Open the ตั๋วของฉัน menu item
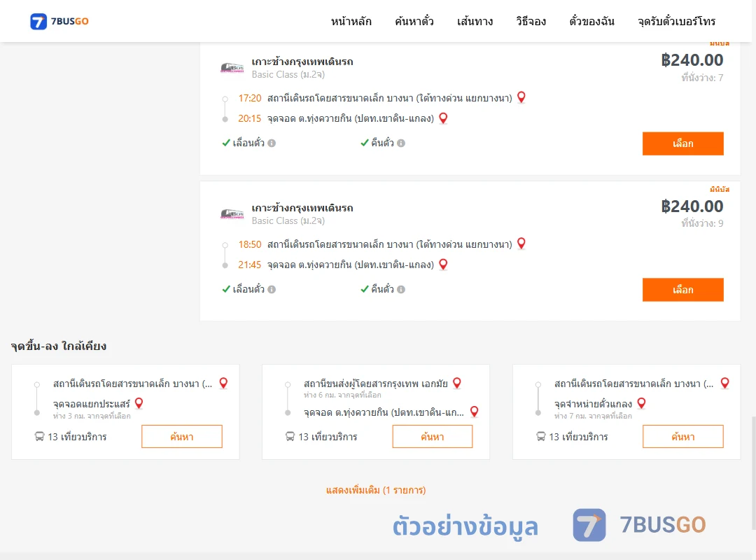 (591, 21)
